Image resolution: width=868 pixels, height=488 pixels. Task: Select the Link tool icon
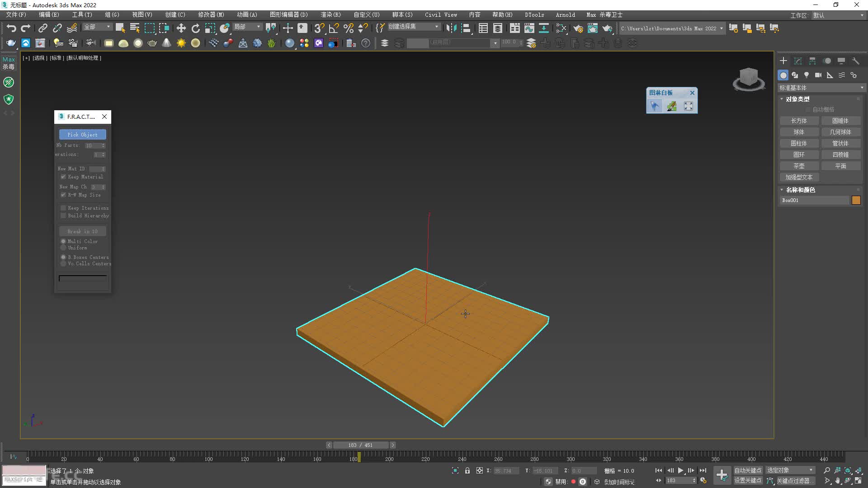click(42, 28)
